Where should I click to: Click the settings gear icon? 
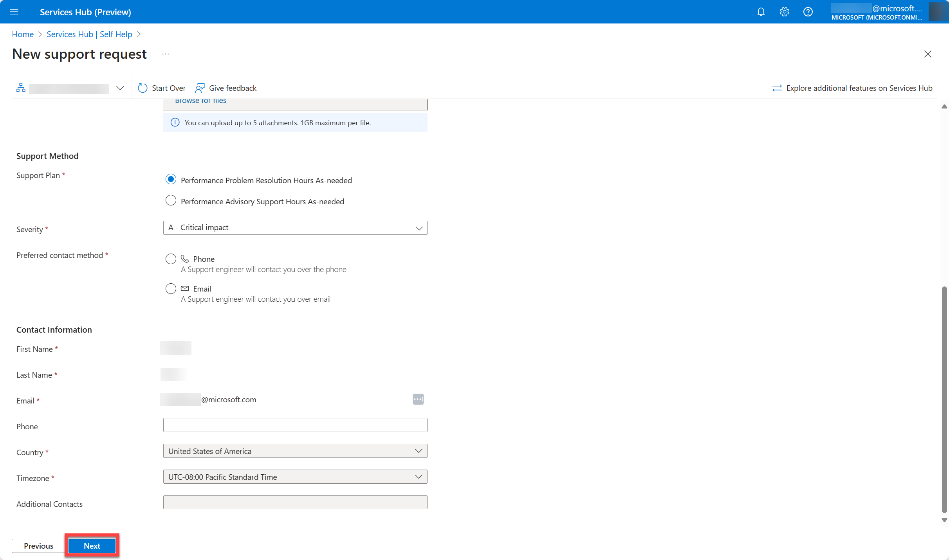pyautogui.click(x=784, y=11)
